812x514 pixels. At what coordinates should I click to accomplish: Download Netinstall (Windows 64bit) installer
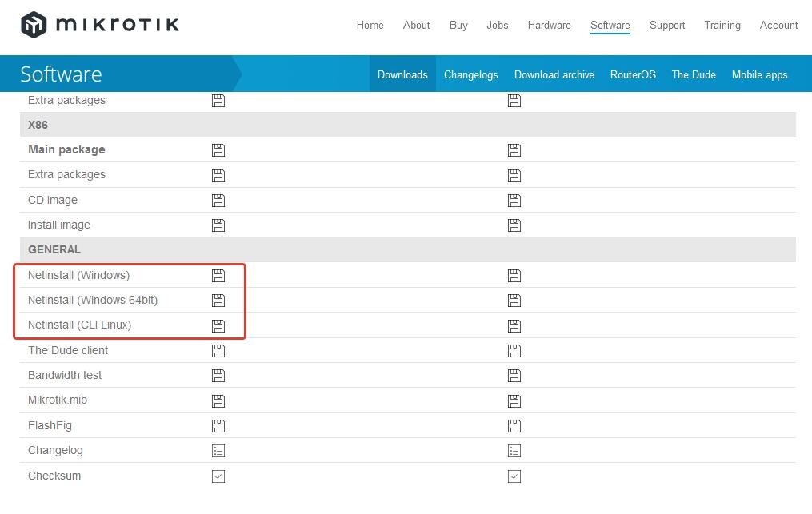[x=218, y=301]
